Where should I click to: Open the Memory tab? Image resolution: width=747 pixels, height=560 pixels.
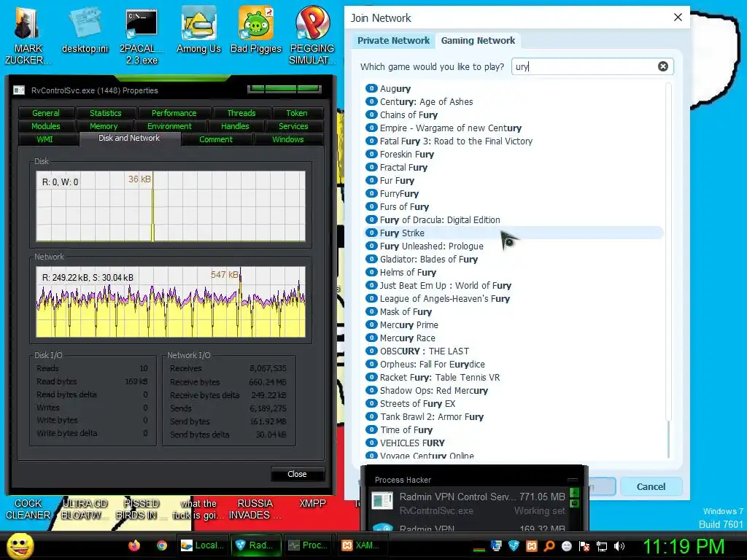point(104,126)
